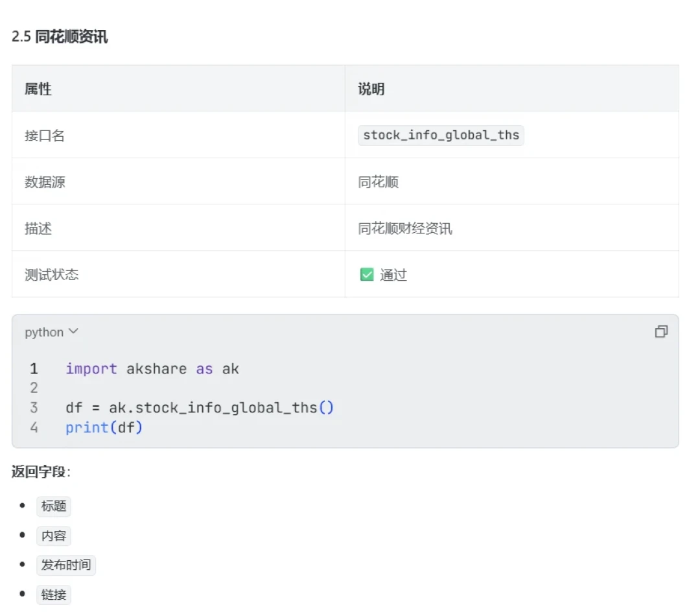The image size is (700, 614).
Task: Open the python language dropdown
Action: coord(51,332)
